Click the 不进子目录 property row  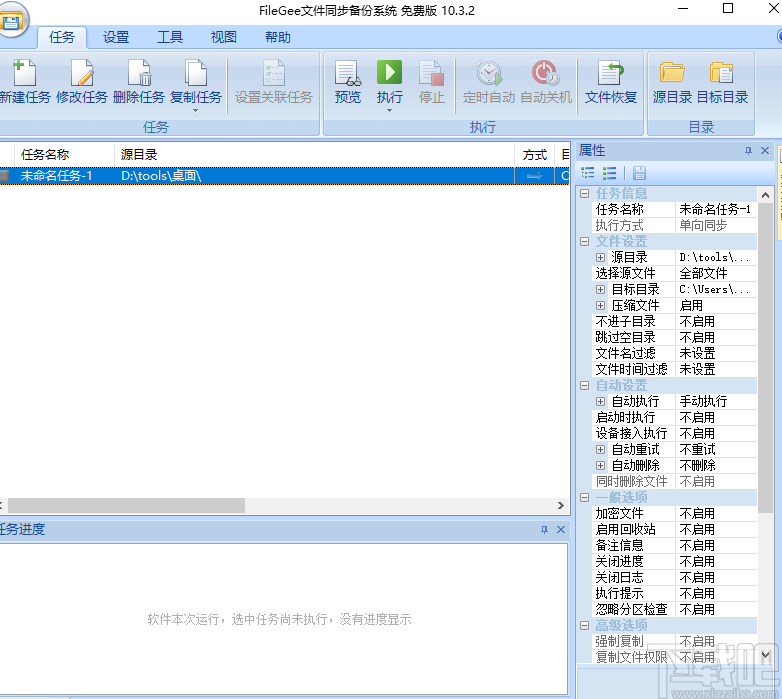[x=674, y=322]
